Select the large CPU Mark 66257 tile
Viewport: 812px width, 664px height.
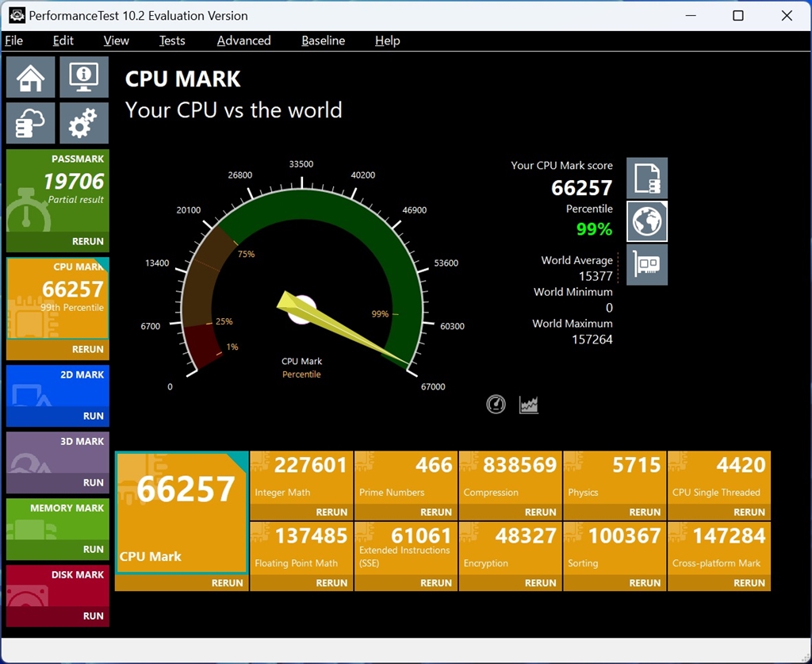pyautogui.click(x=182, y=512)
